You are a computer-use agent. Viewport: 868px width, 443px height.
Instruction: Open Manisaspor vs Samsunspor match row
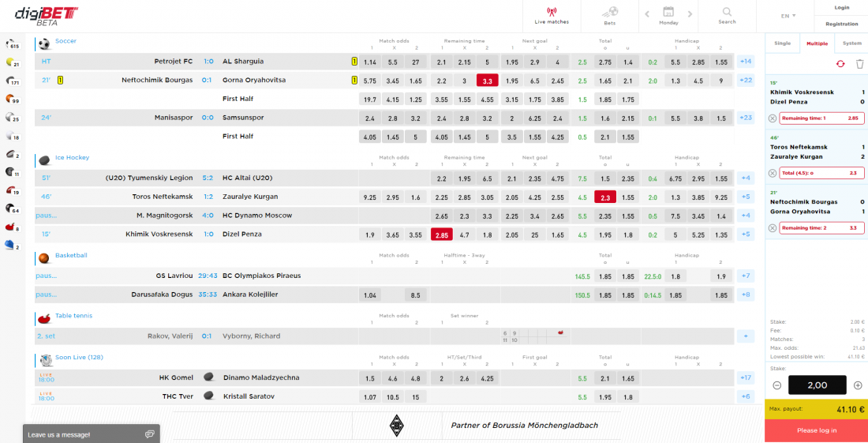384,118
